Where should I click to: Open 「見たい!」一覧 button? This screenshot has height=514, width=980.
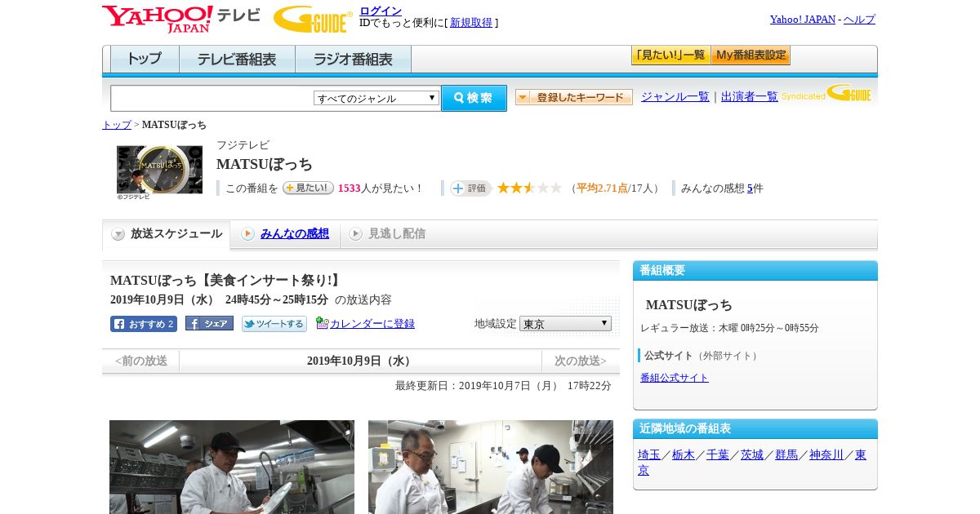(670, 55)
